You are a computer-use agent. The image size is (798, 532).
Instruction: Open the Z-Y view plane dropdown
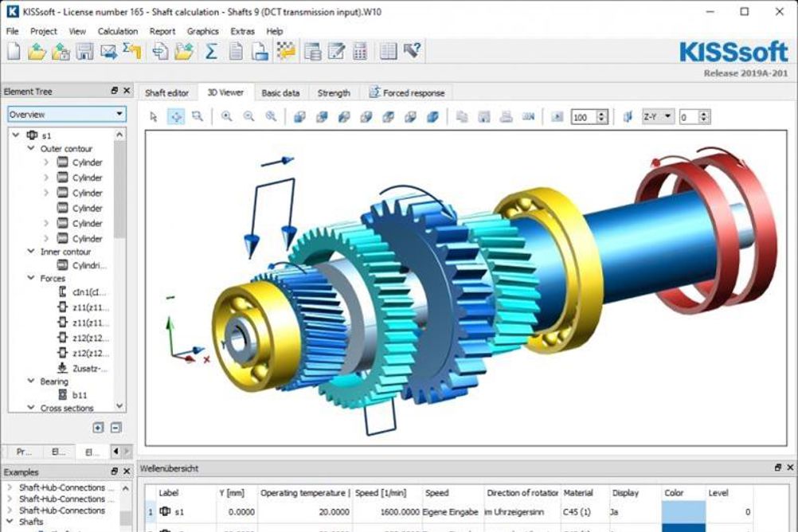tap(658, 116)
